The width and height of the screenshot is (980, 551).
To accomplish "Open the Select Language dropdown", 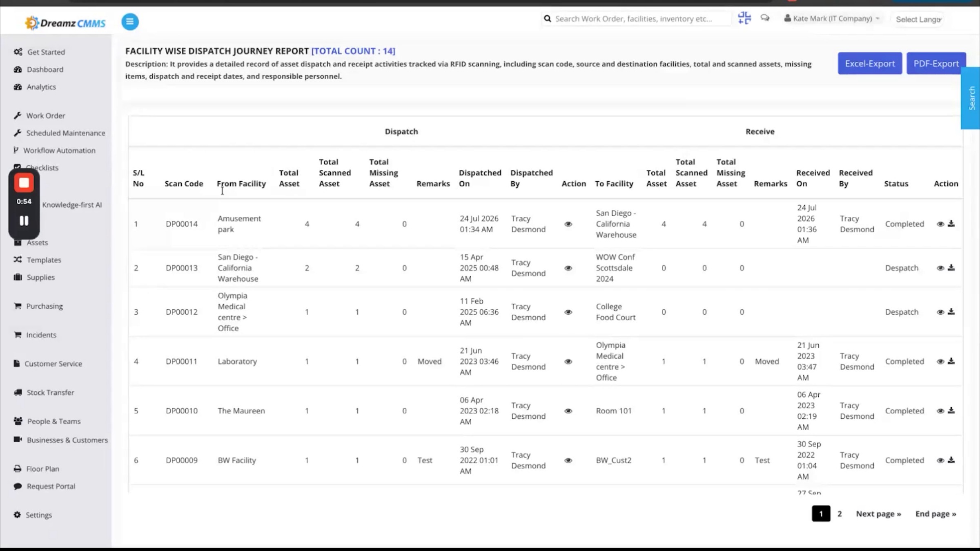I will point(918,19).
